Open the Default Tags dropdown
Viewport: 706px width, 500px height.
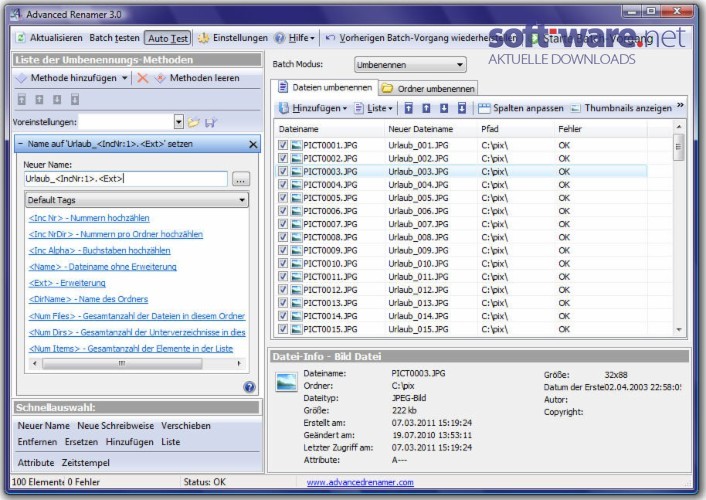point(137,200)
